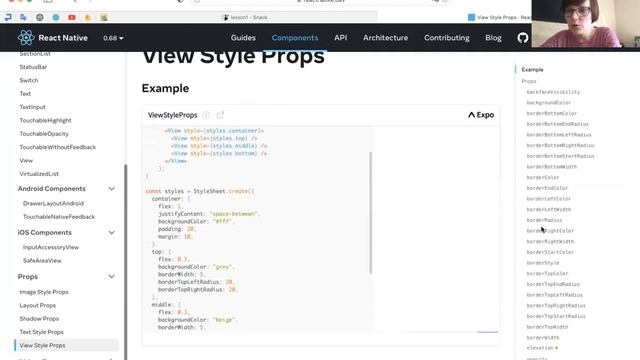Open the Components nav item
640x360 pixels.
[x=295, y=38]
